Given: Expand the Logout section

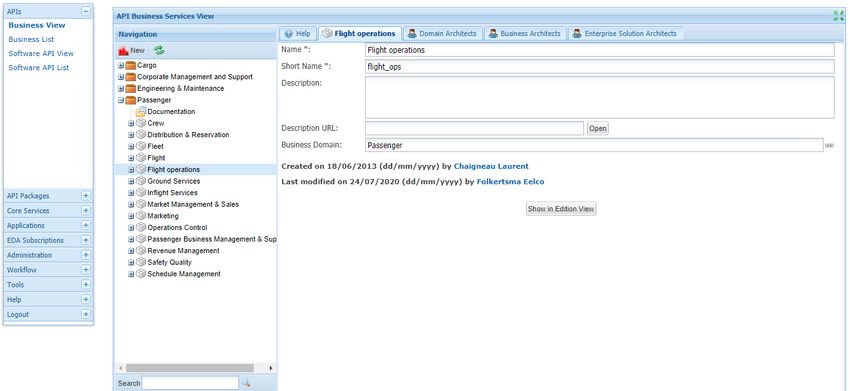Looking at the screenshot, I should click(x=86, y=314).
